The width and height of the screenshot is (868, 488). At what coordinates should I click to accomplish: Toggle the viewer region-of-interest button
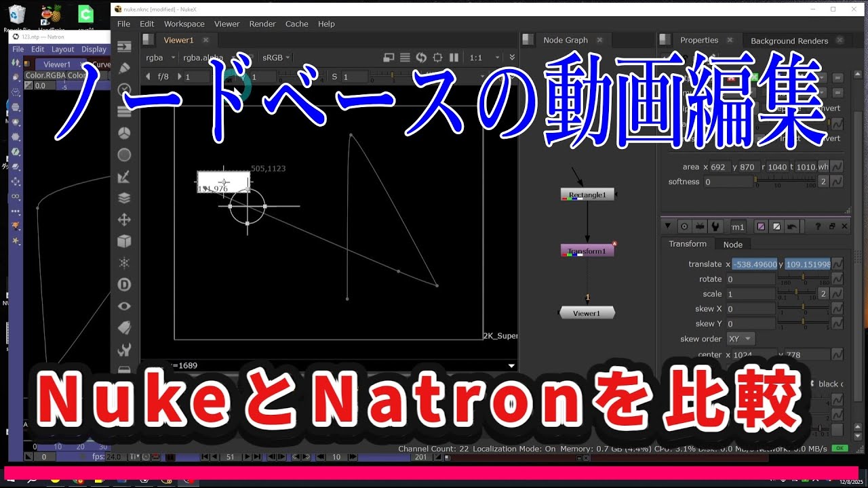click(x=437, y=58)
